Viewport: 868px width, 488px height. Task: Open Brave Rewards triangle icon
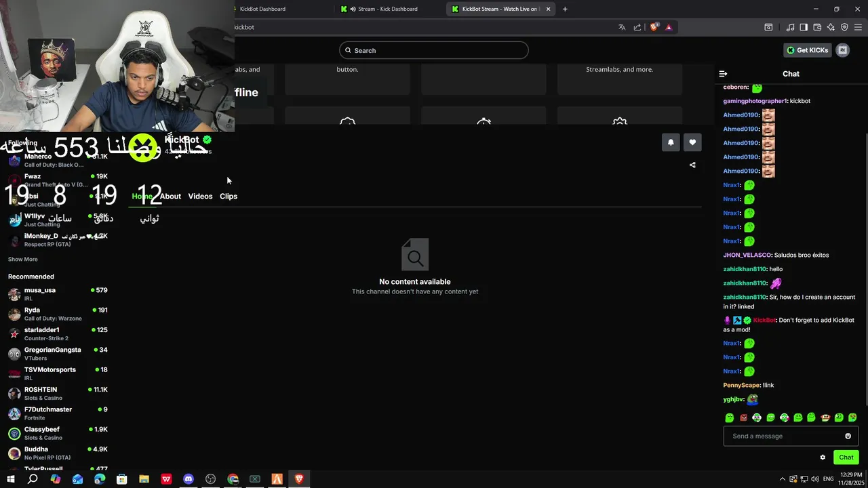tap(669, 27)
